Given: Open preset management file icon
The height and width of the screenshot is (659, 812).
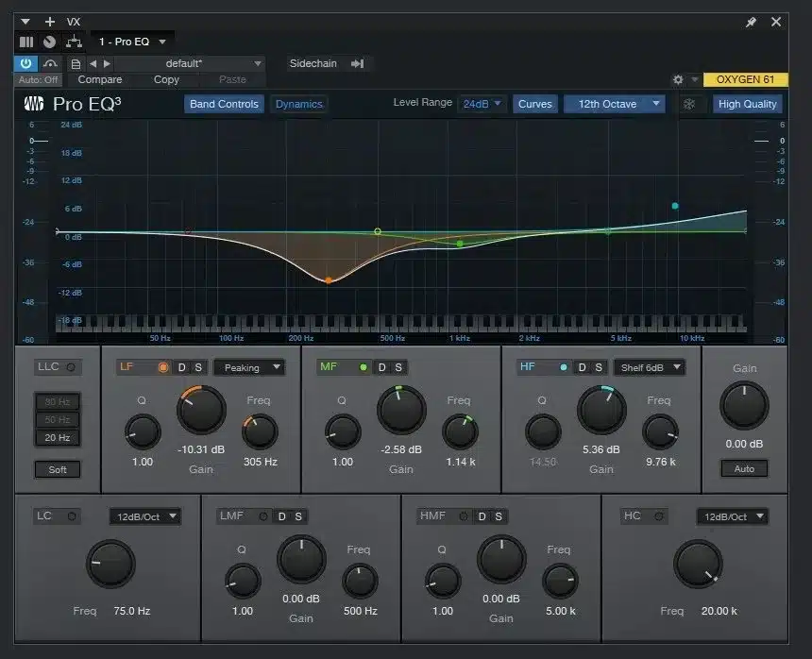Looking at the screenshot, I should [x=76, y=63].
